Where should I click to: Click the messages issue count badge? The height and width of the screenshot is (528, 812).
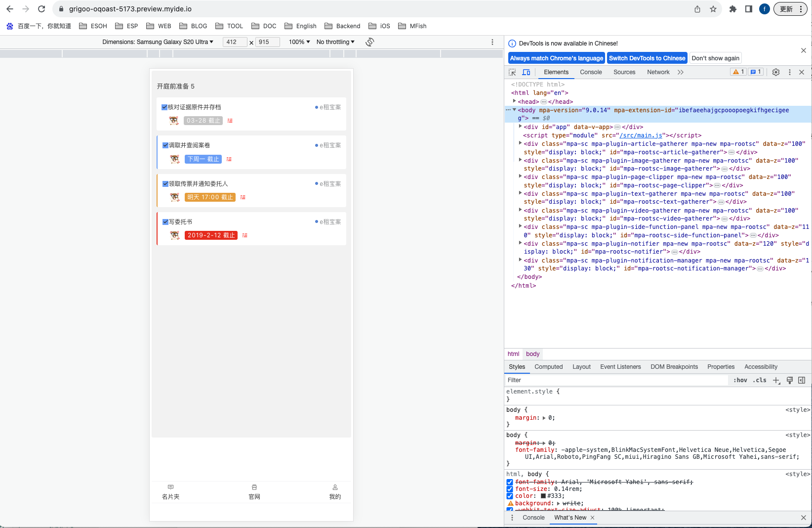(x=756, y=72)
